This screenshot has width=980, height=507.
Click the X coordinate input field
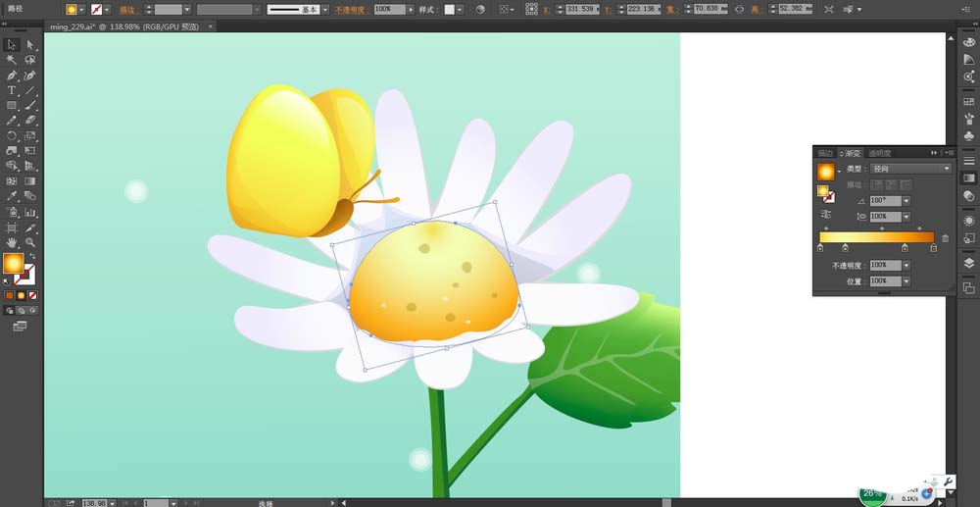point(580,10)
